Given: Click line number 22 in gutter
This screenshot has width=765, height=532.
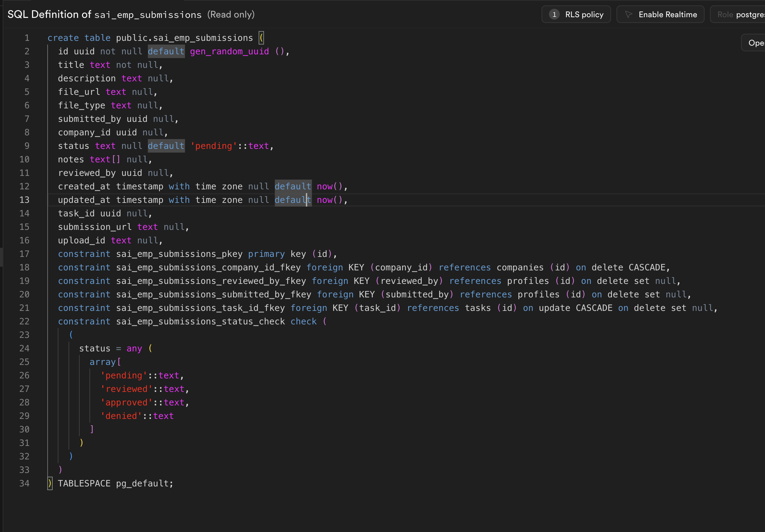Looking at the screenshot, I should pyautogui.click(x=24, y=321).
